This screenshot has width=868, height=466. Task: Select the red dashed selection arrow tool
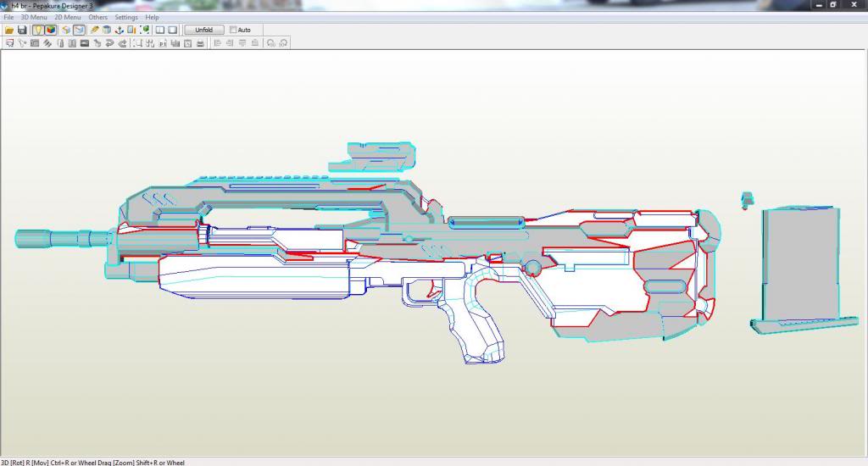pos(9,43)
